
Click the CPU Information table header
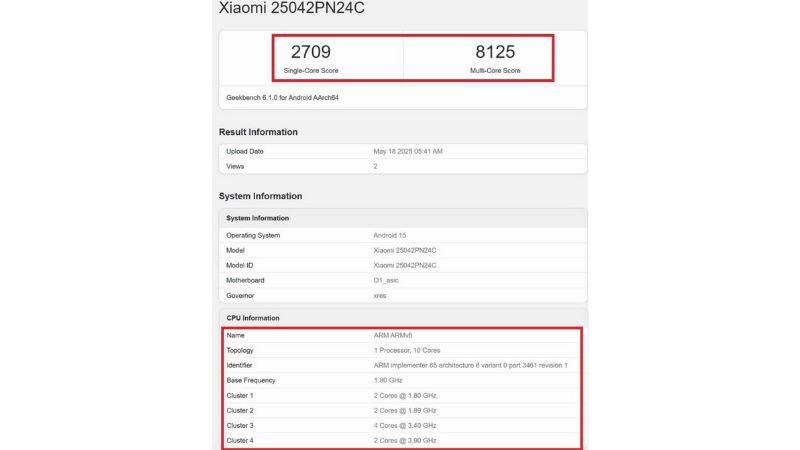pos(253,318)
